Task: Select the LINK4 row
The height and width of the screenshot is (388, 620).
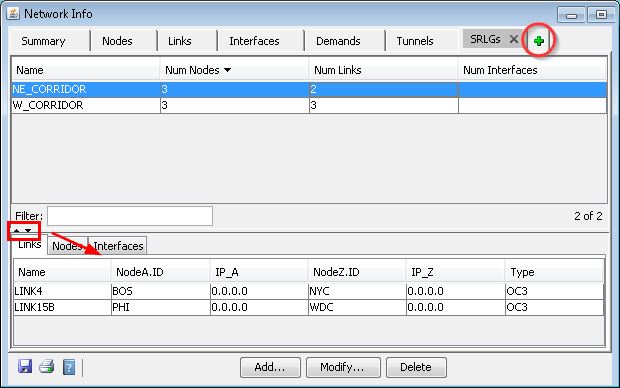Action: point(309,291)
